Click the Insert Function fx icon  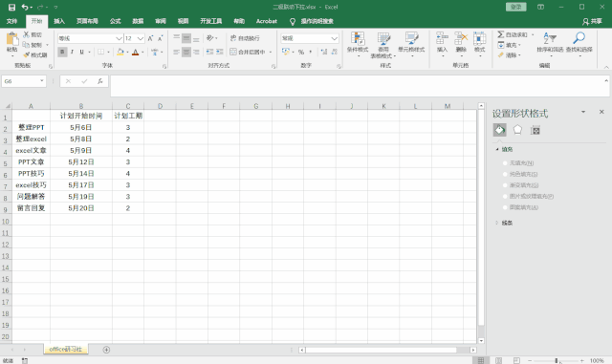pos(100,81)
